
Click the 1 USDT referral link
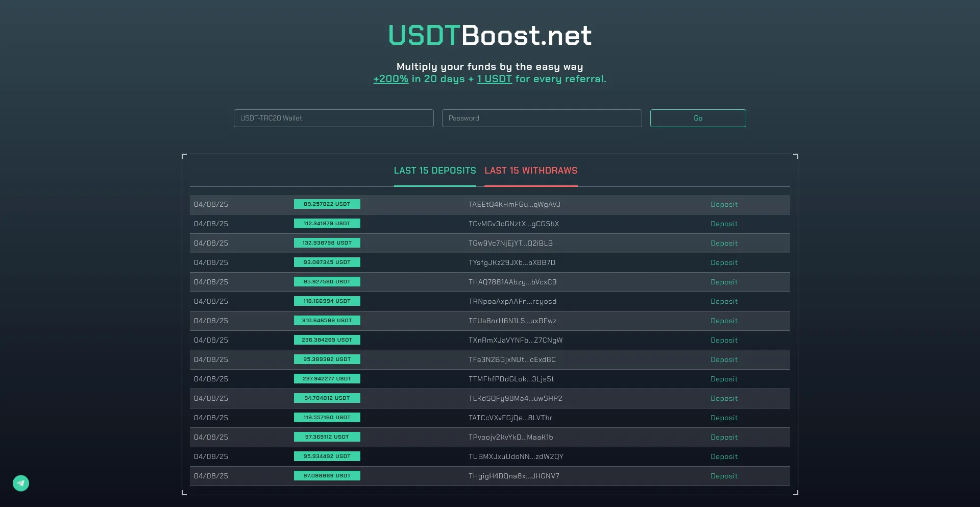(x=495, y=79)
